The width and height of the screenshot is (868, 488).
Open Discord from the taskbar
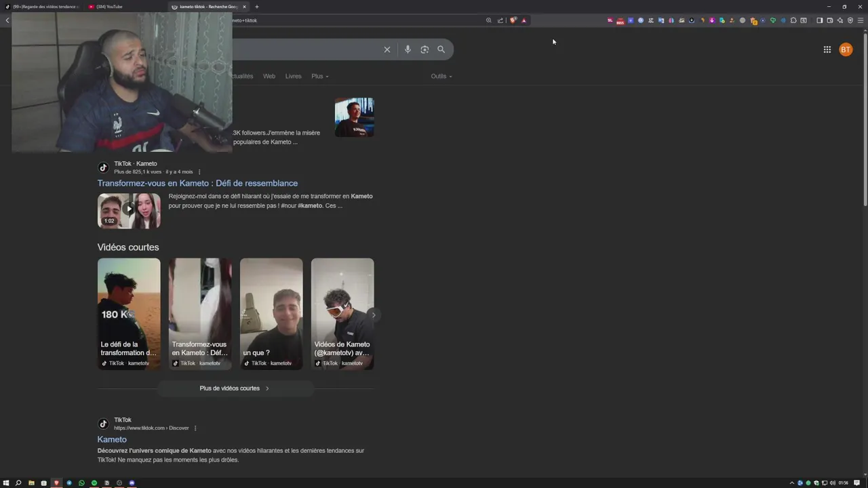(132, 483)
